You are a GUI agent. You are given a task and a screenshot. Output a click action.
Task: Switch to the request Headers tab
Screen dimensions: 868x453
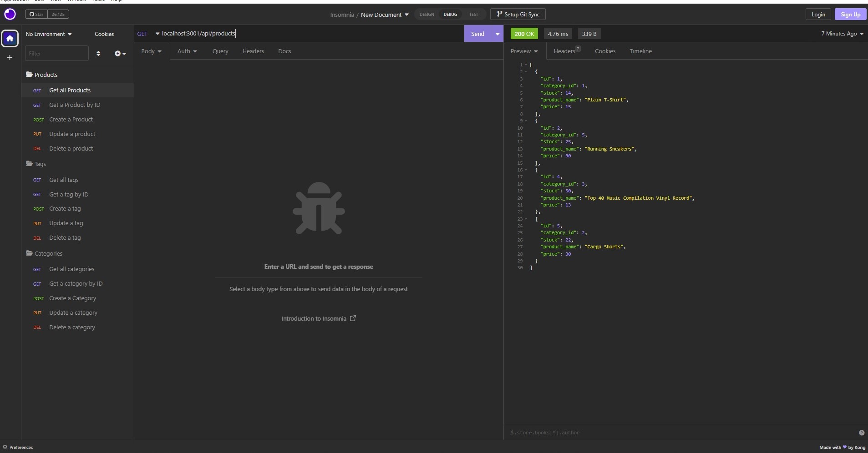coord(253,51)
